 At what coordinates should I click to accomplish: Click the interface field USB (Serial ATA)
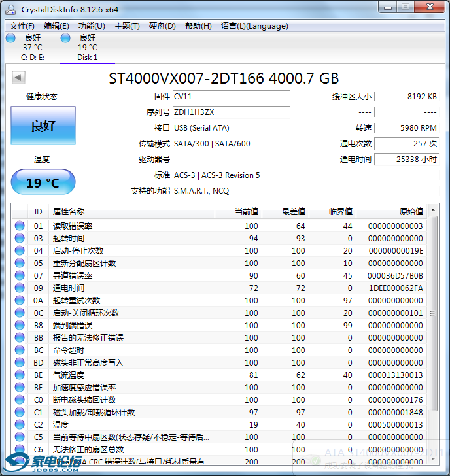point(231,128)
